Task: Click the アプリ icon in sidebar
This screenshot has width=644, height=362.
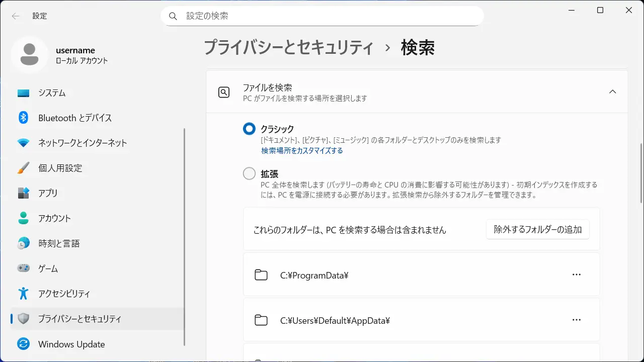Action: click(x=23, y=193)
